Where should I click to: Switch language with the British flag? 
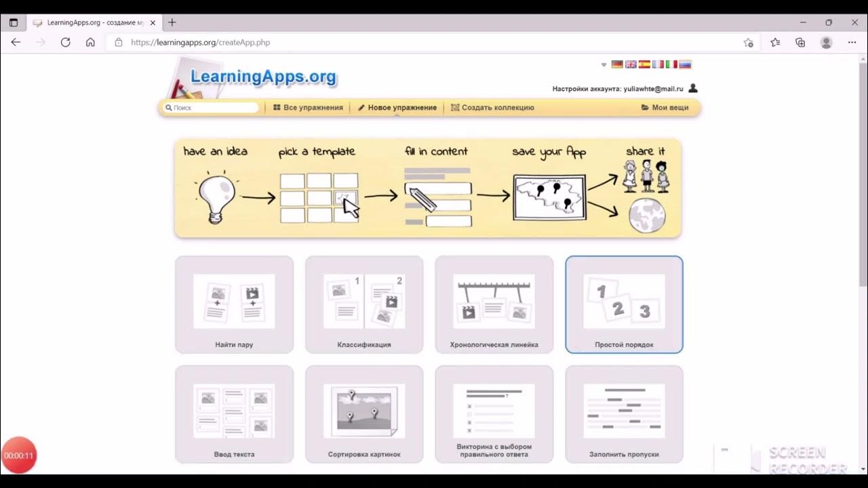[x=631, y=64]
